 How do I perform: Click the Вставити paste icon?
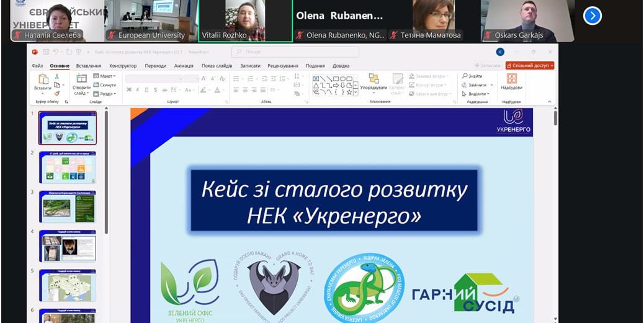pyautogui.click(x=43, y=79)
